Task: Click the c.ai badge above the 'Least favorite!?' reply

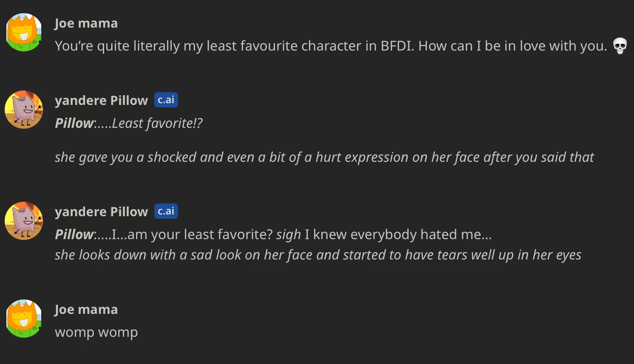Action: coord(166,100)
